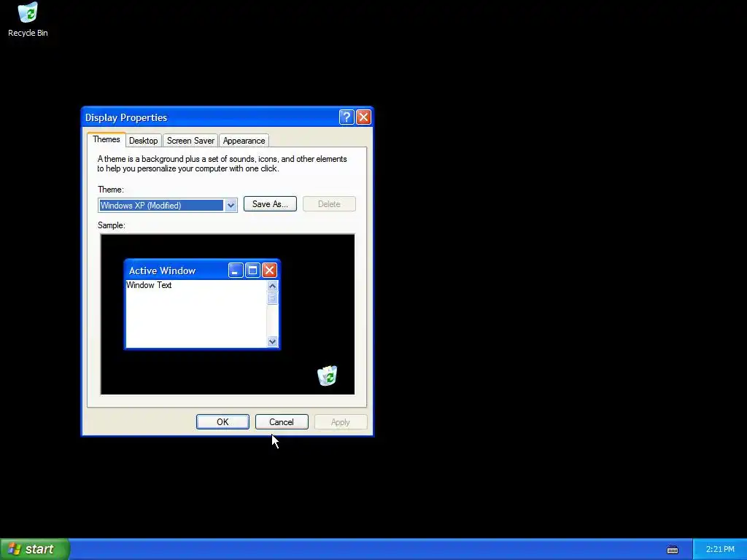Click the OK button
The width and height of the screenshot is (747, 560).
pos(222,422)
